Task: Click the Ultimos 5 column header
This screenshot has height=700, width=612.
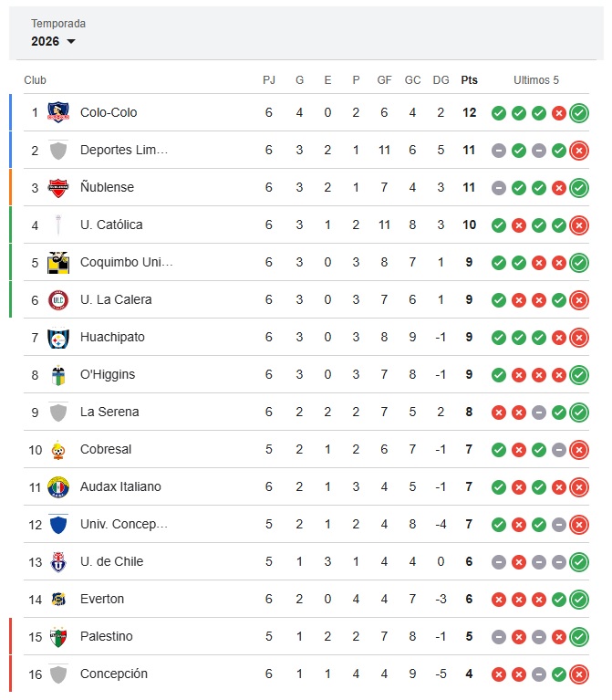Action: pos(536,80)
